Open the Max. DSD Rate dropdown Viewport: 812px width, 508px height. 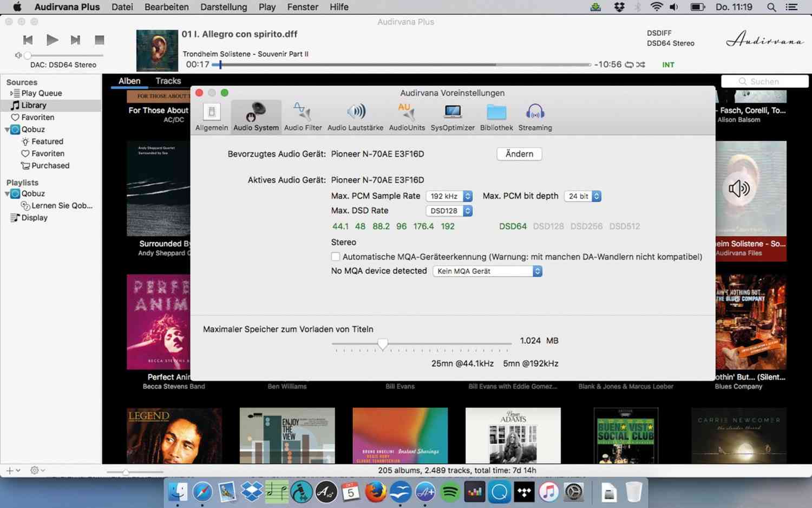[x=449, y=211]
